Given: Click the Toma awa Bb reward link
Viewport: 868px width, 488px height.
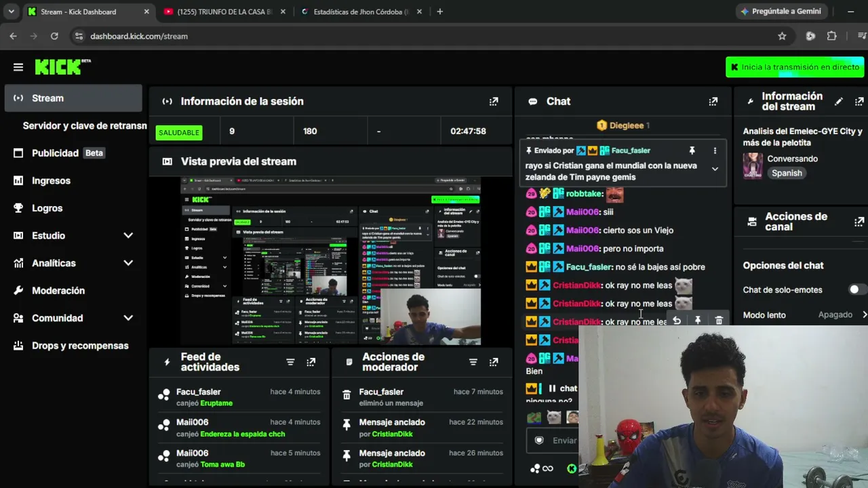Looking at the screenshot, I should point(222,464).
